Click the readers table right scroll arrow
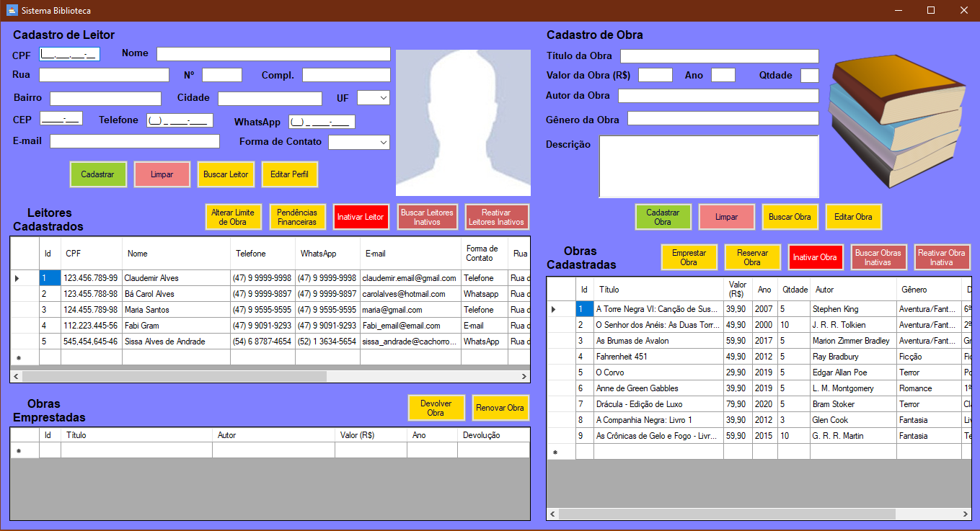 (x=524, y=376)
